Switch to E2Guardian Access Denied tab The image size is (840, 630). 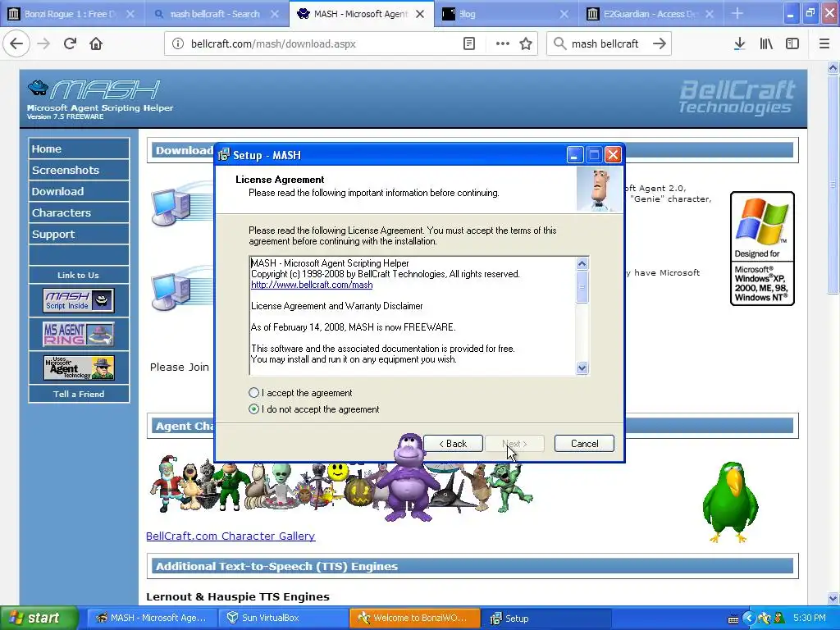650,14
